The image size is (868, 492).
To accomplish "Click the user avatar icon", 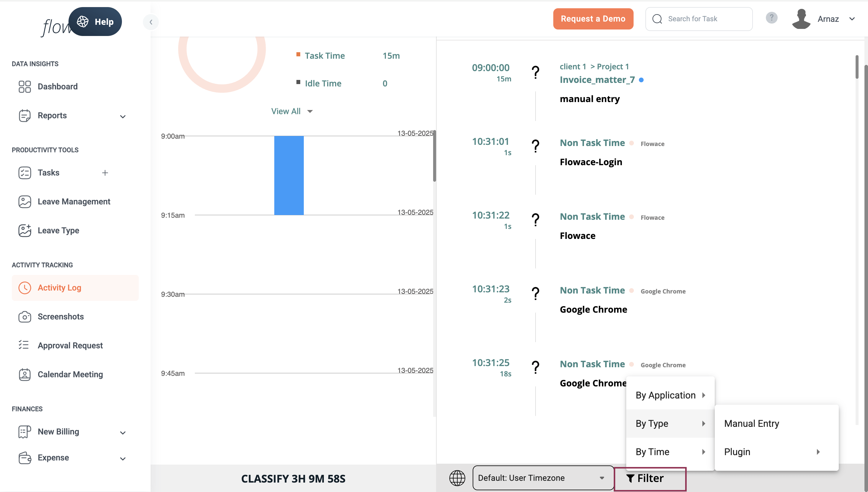I will (x=801, y=19).
